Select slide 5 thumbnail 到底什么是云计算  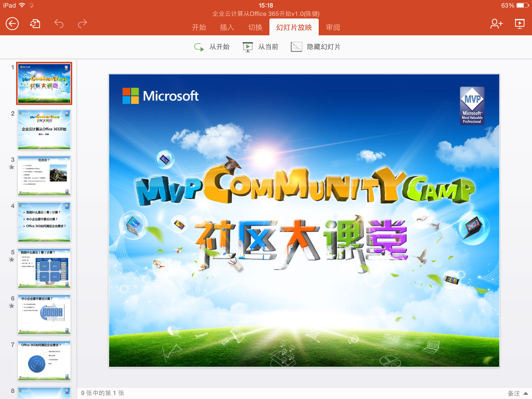pos(44,268)
